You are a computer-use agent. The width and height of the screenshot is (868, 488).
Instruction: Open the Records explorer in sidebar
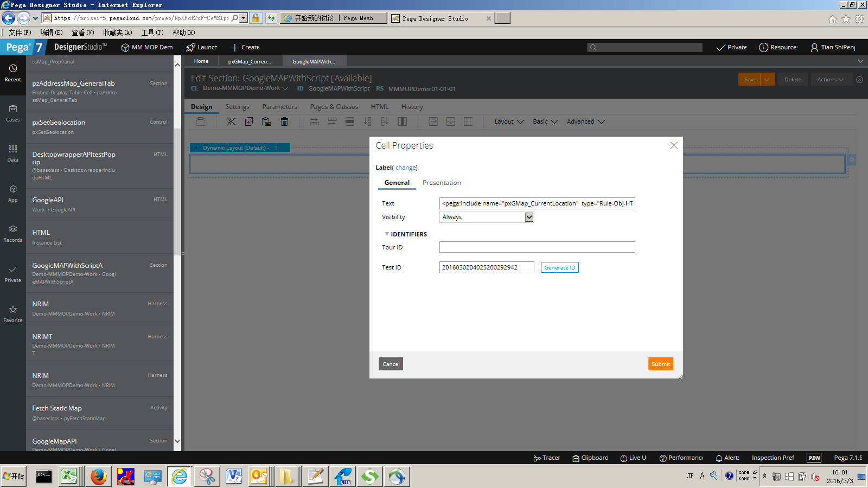tap(13, 234)
